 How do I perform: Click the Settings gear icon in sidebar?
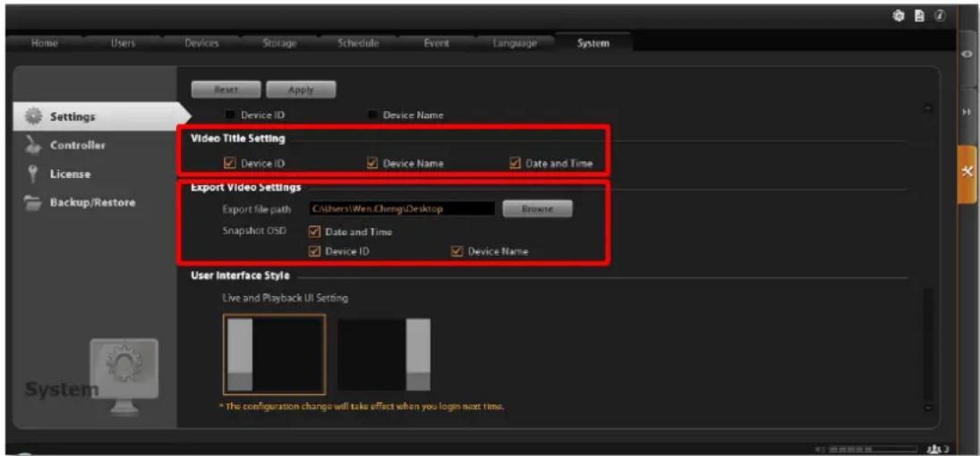click(32, 116)
